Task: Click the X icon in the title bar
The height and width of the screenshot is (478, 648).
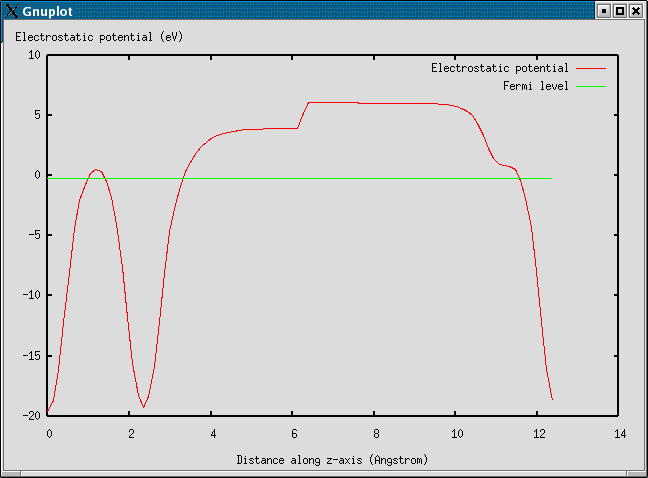Action: [x=12, y=10]
